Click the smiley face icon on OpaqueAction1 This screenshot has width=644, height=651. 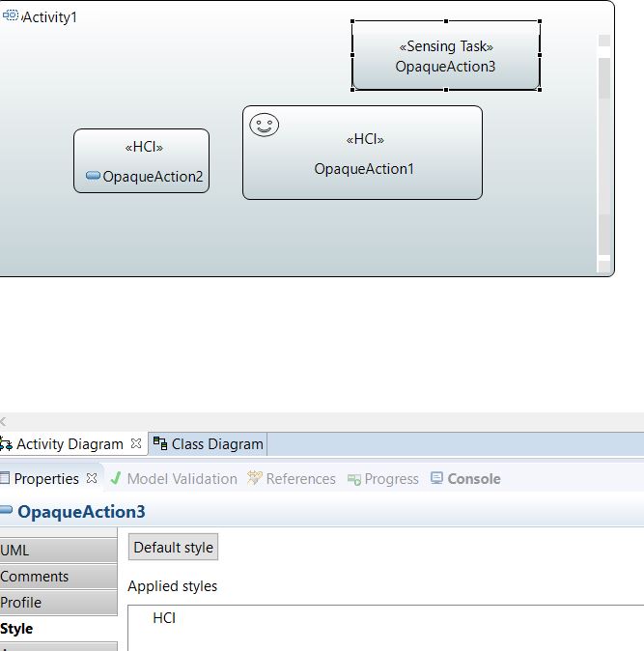coord(264,125)
